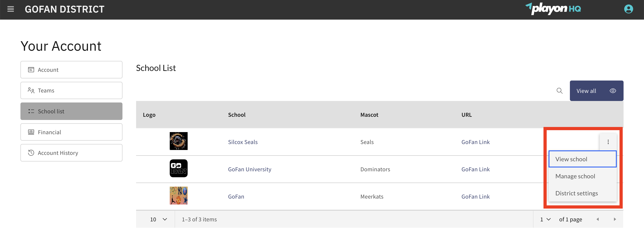
Task: Click the View all button
Action: [597, 91]
